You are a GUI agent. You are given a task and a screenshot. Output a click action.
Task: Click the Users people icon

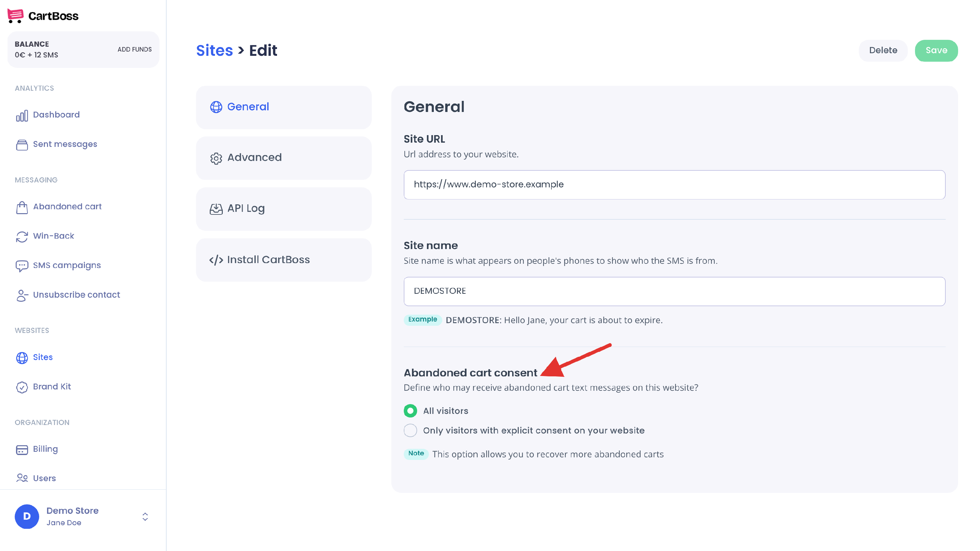pos(22,478)
